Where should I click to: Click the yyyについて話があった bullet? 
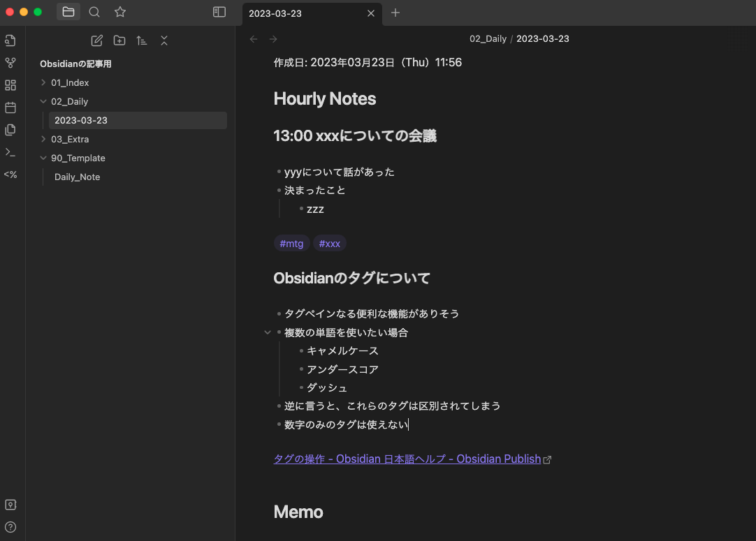340,172
